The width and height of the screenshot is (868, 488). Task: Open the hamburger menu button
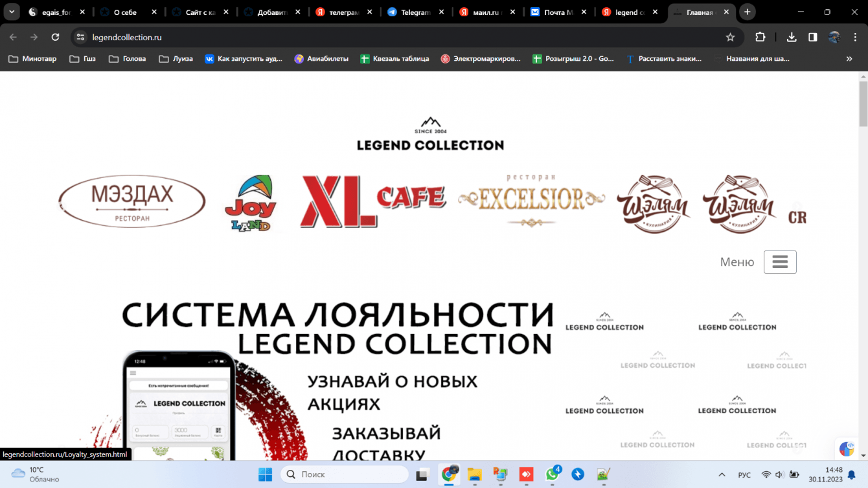click(780, 262)
